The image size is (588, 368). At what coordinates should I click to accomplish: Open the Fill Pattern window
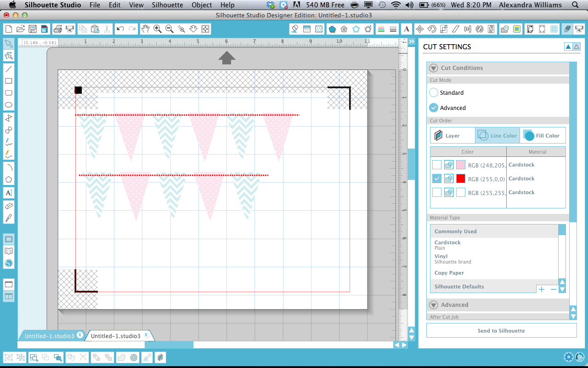click(x=319, y=29)
